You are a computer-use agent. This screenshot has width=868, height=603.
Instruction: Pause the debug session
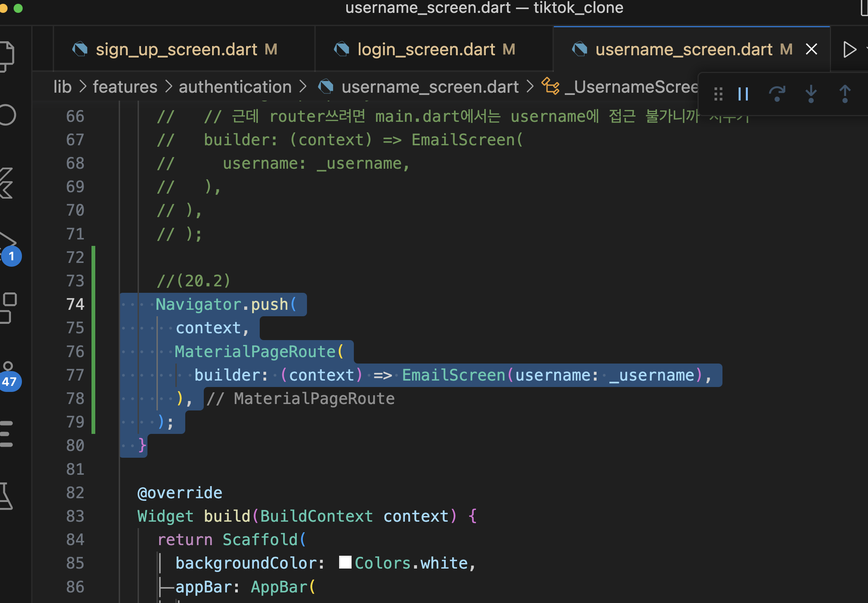[743, 94]
